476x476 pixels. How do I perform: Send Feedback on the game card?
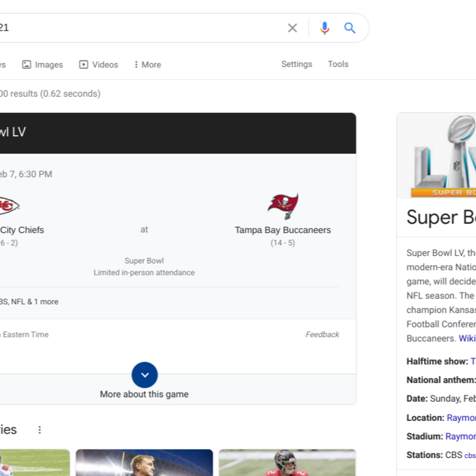(x=322, y=334)
